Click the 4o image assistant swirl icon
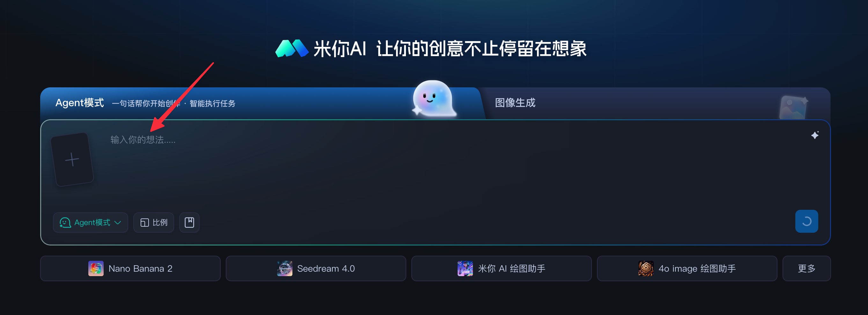The image size is (868, 315). 646,268
